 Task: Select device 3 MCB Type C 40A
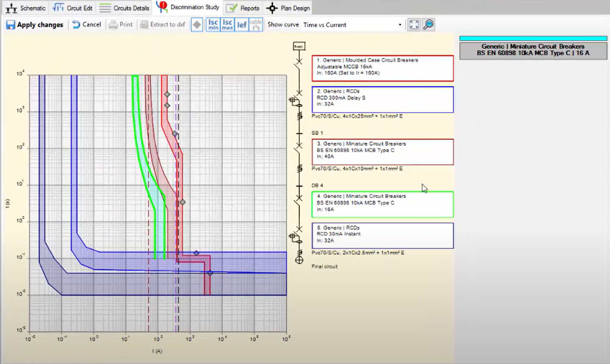[383, 152]
